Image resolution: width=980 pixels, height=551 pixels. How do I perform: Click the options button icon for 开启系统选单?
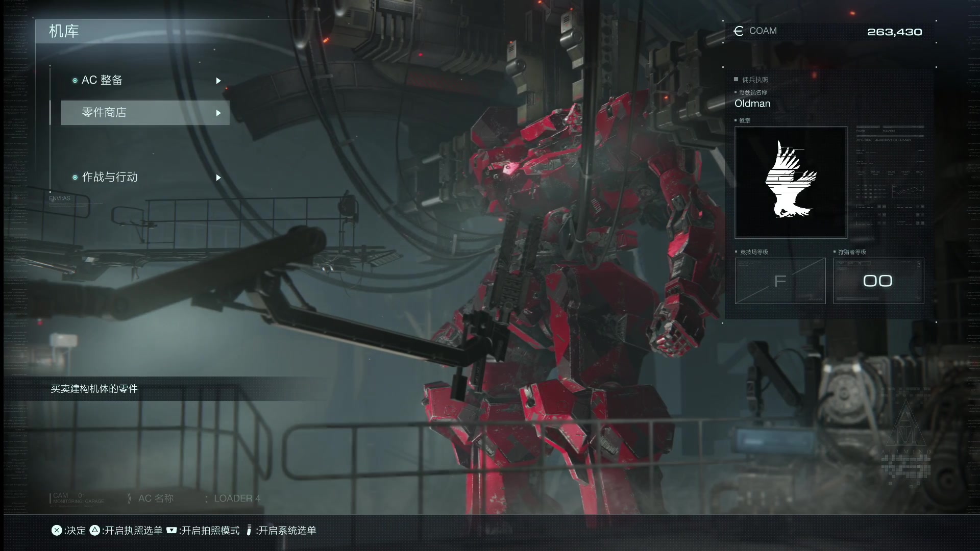pos(249,531)
